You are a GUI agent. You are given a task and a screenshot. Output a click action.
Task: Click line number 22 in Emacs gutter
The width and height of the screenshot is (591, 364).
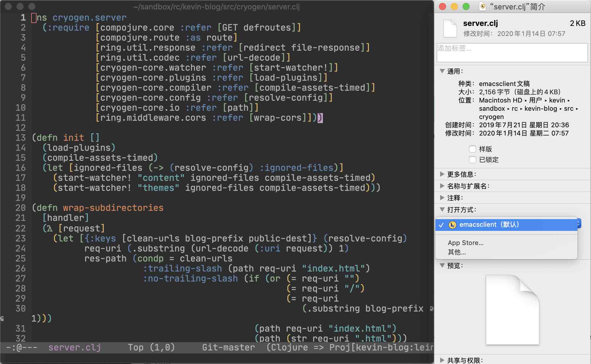point(20,228)
